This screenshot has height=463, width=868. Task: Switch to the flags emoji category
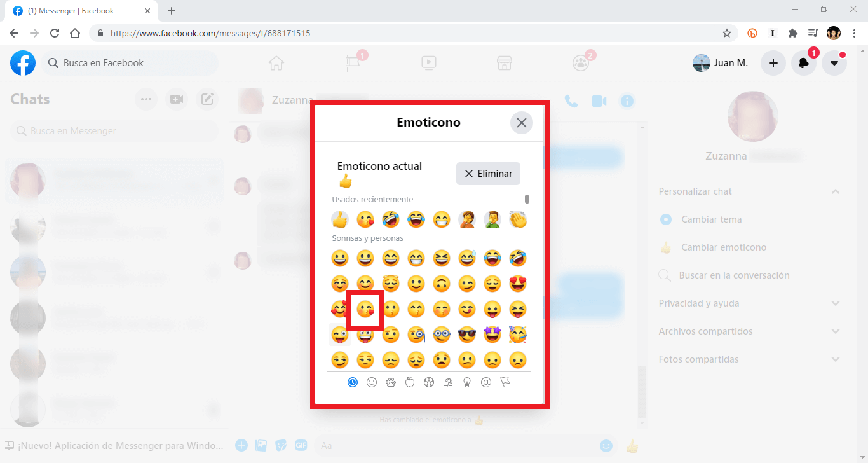pos(505,382)
